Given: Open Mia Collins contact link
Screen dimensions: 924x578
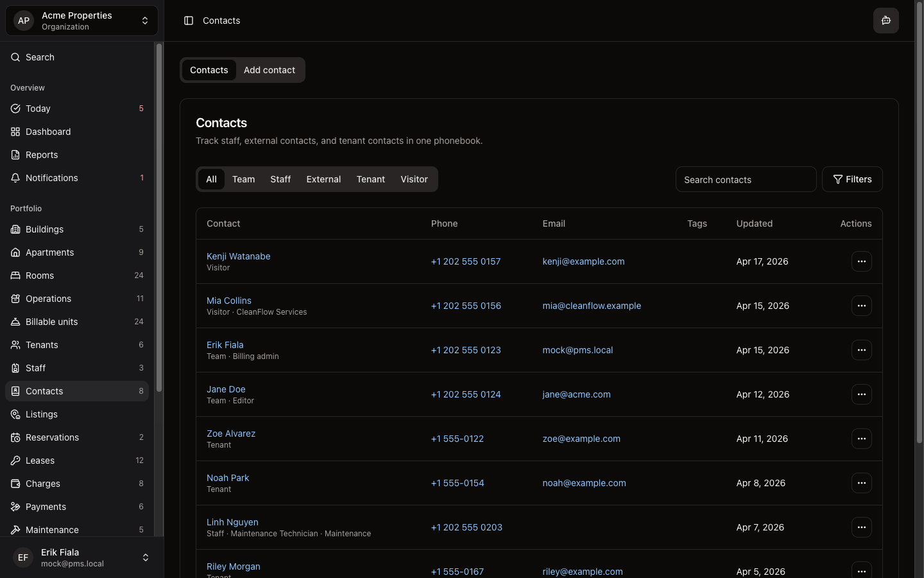Looking at the screenshot, I should 229,301.
